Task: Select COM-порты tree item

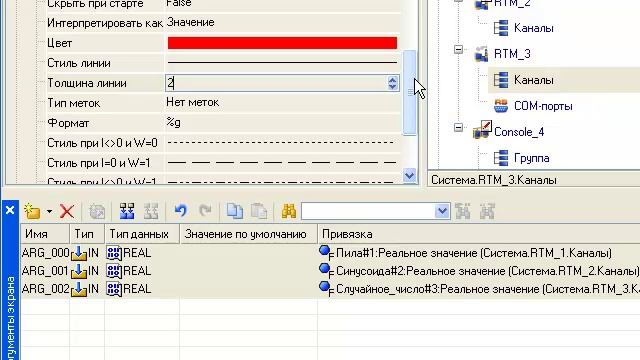Action: point(543,106)
